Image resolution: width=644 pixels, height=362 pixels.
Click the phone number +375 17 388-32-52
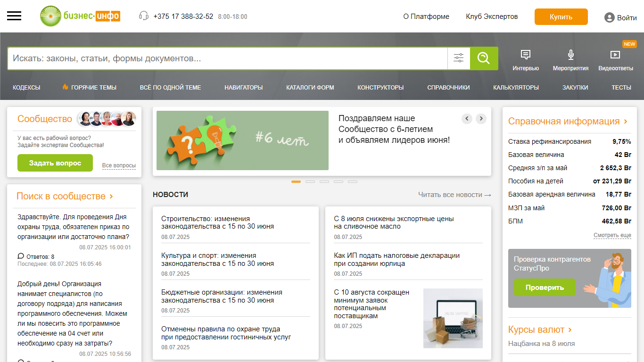click(x=183, y=16)
